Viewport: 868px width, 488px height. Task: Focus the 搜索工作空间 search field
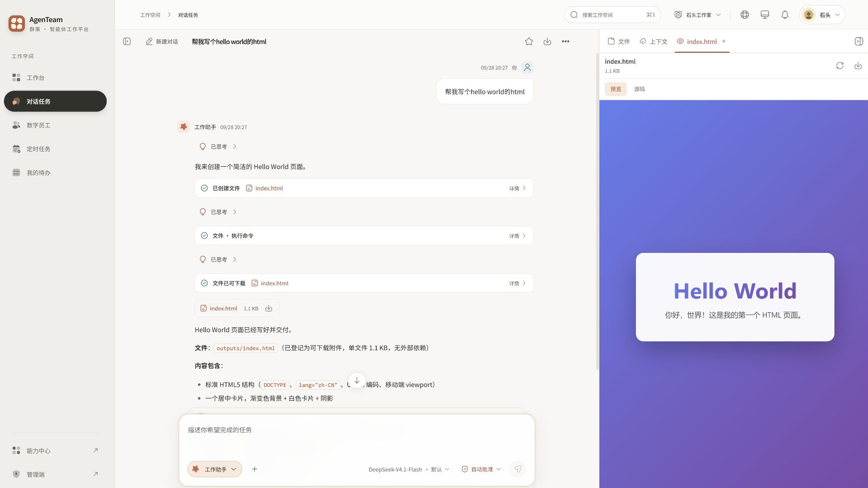[x=612, y=15]
